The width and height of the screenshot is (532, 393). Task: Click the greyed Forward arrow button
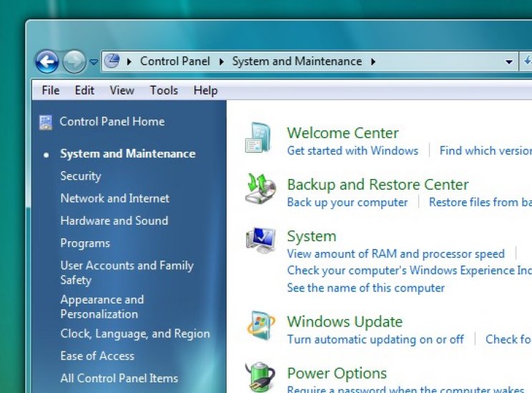[x=74, y=62]
